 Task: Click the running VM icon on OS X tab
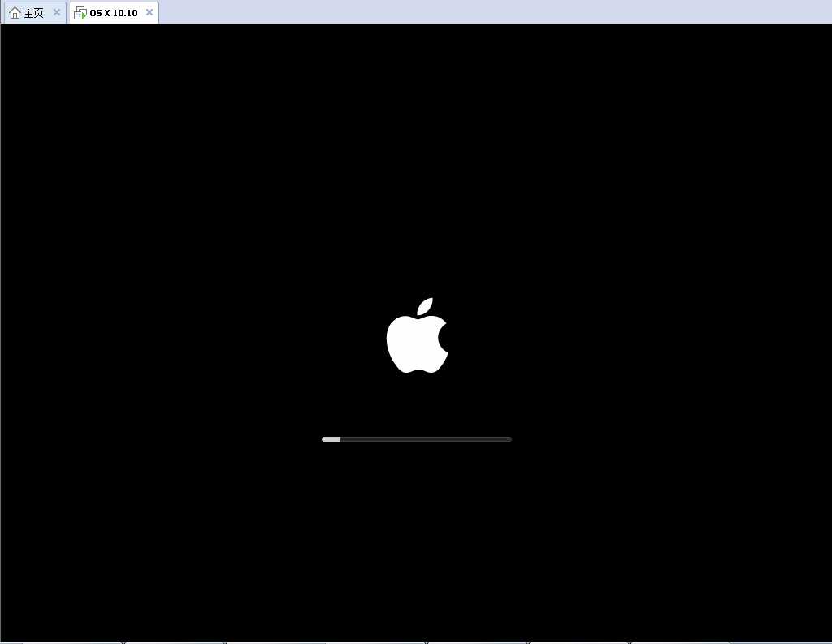pyautogui.click(x=80, y=13)
